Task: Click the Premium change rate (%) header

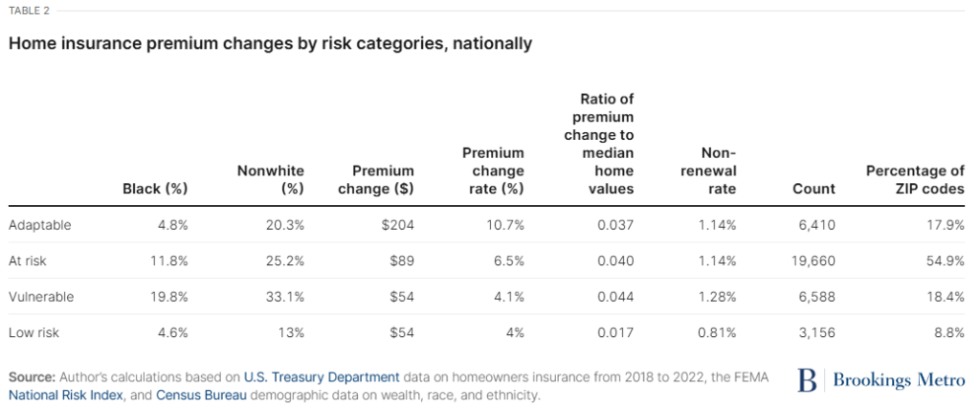Action: 493,171
